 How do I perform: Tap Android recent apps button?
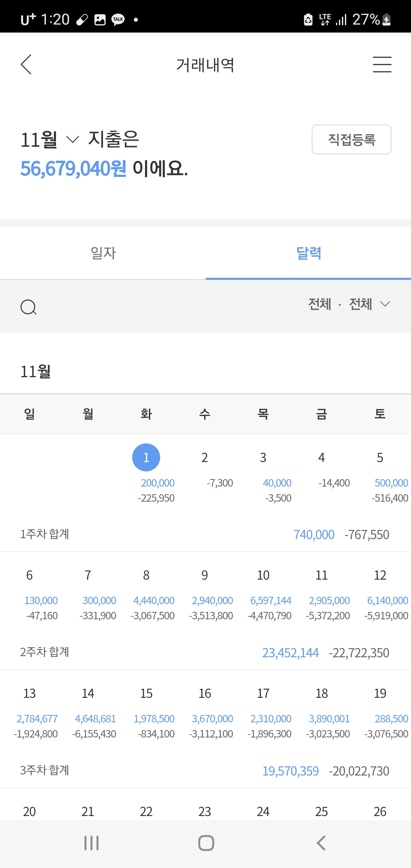coord(91,843)
